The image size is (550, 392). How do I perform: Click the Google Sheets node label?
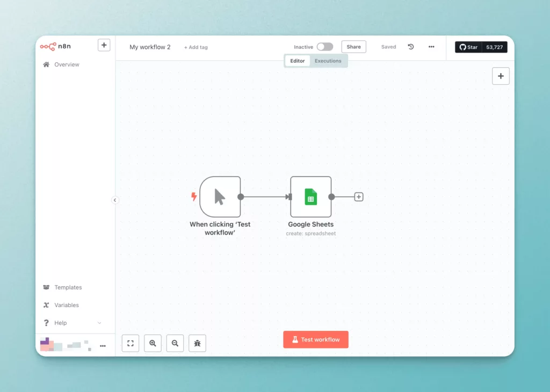pos(311,224)
